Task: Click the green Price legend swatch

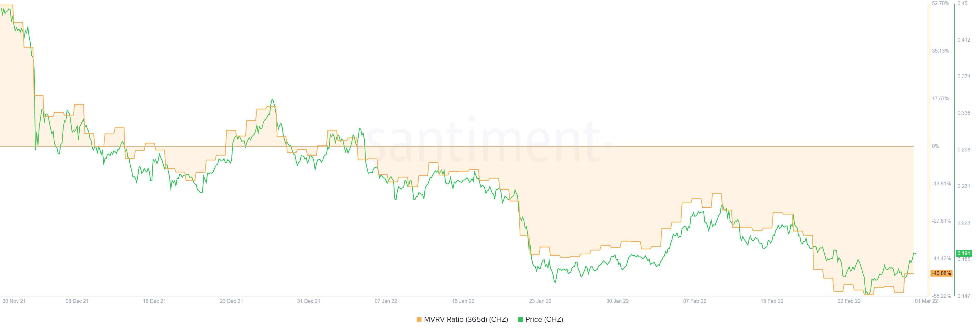Action: coord(520,320)
